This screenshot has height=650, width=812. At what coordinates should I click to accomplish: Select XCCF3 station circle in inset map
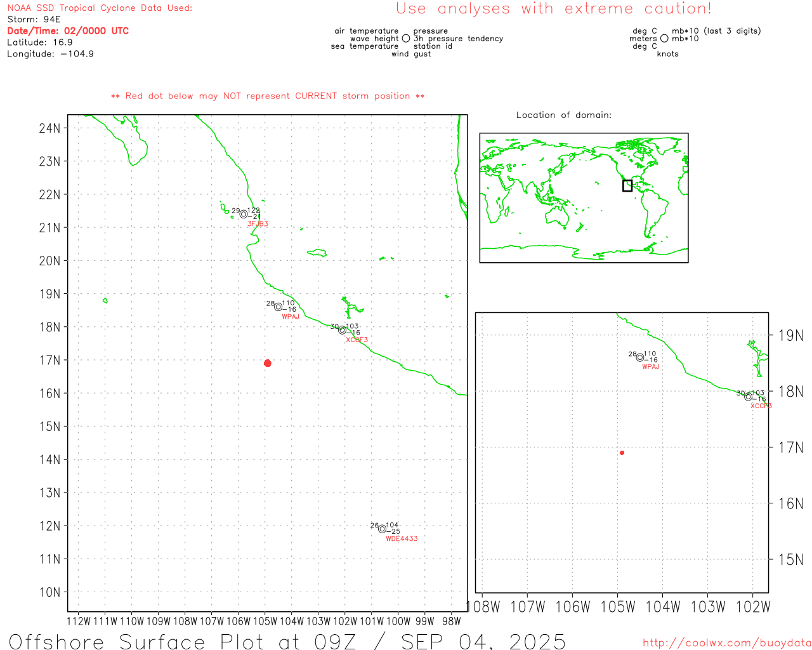coord(748,397)
